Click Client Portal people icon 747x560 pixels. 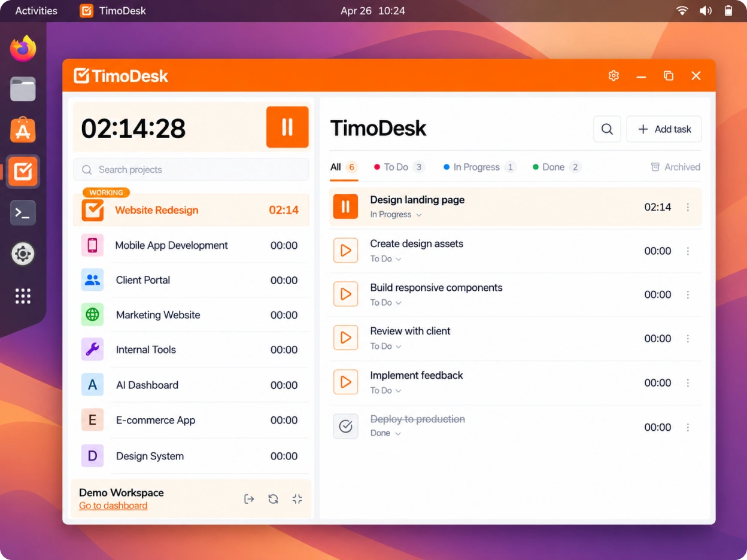pyautogui.click(x=93, y=280)
